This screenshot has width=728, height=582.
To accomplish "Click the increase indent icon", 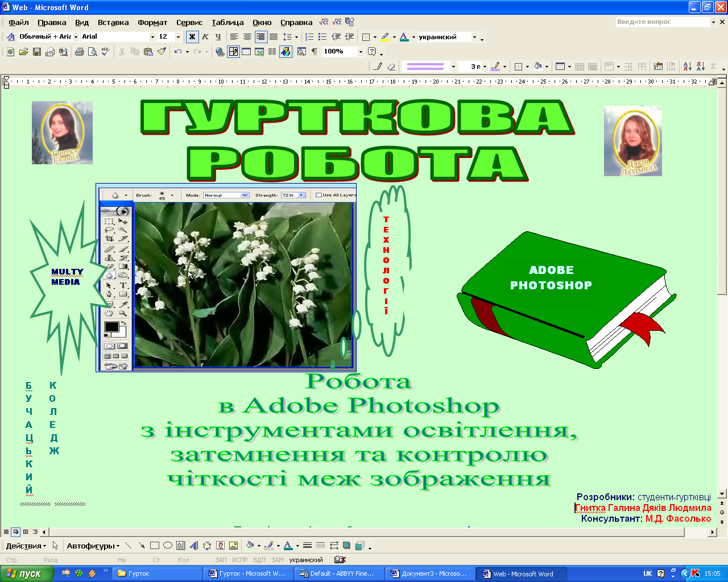I will pyautogui.click(x=349, y=36).
